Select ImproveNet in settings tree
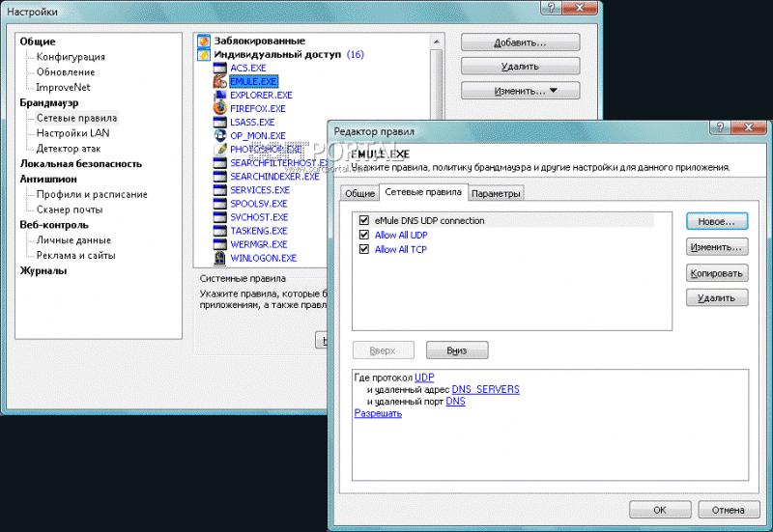The height and width of the screenshot is (532, 773). [x=63, y=87]
